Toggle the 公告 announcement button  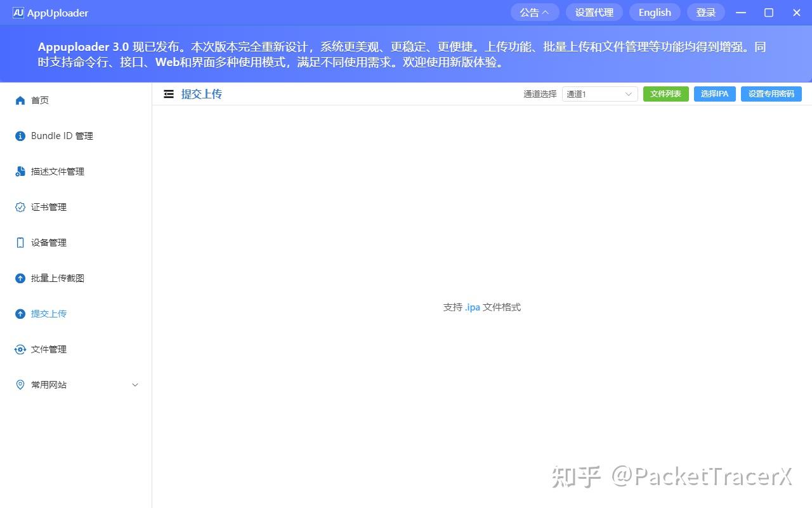click(x=535, y=13)
